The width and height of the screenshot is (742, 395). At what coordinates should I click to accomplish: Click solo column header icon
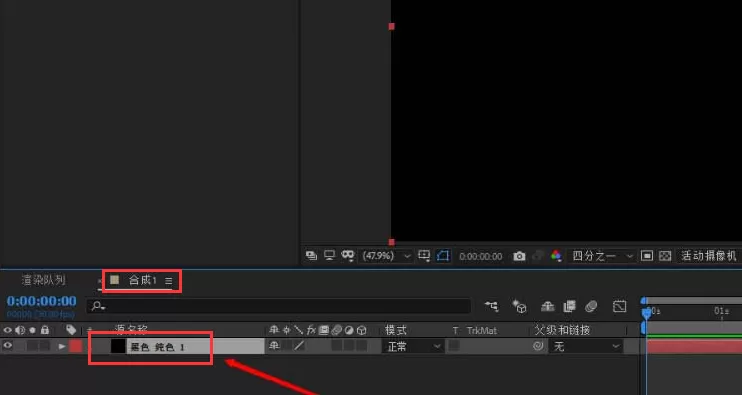pos(32,330)
